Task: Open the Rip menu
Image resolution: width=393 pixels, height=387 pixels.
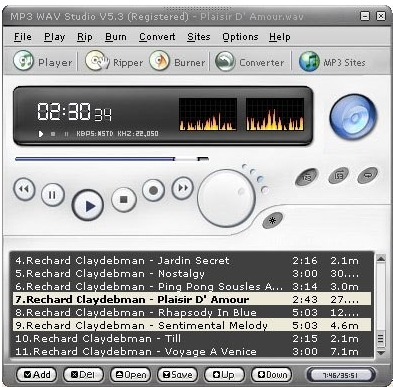Action: (85, 37)
